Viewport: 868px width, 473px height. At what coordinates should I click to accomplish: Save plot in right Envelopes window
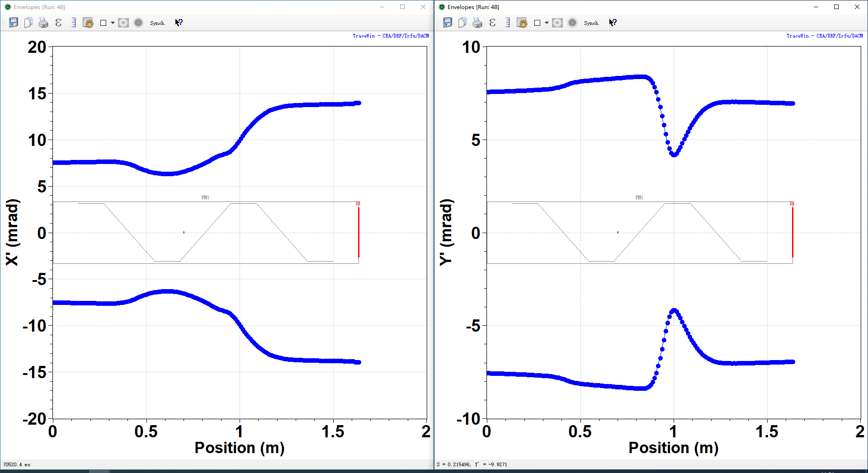point(448,23)
